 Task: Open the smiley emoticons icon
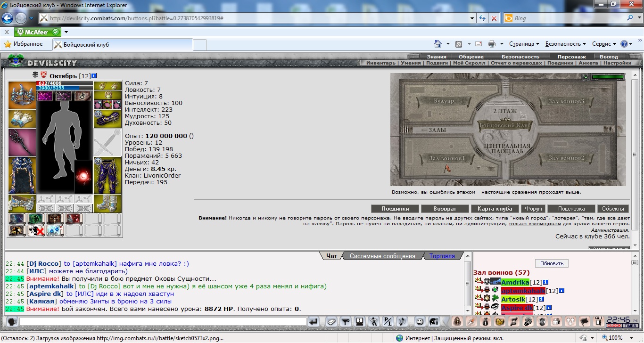(419, 322)
